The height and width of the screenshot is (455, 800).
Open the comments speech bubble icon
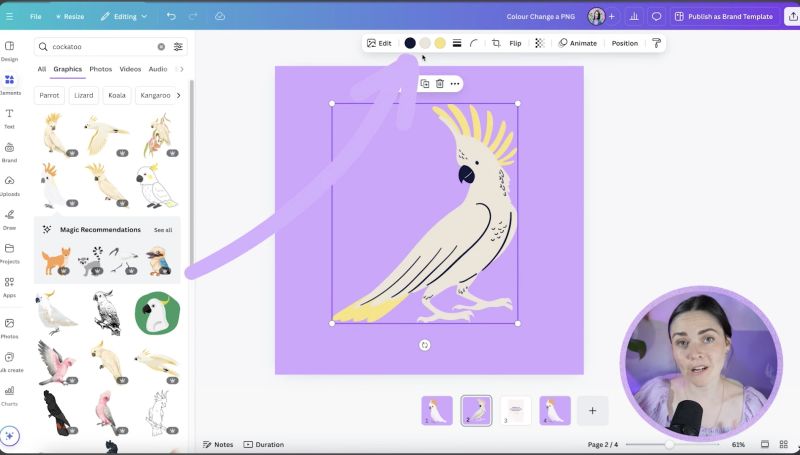coord(657,16)
